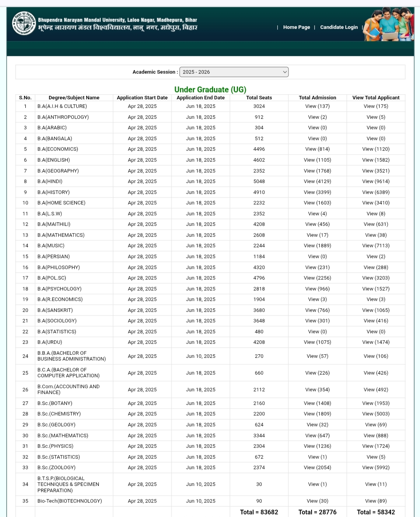Click View (1809) admission for B.Sc.(CHEMISTRY)
The width and height of the screenshot is (420, 517).
click(317, 414)
